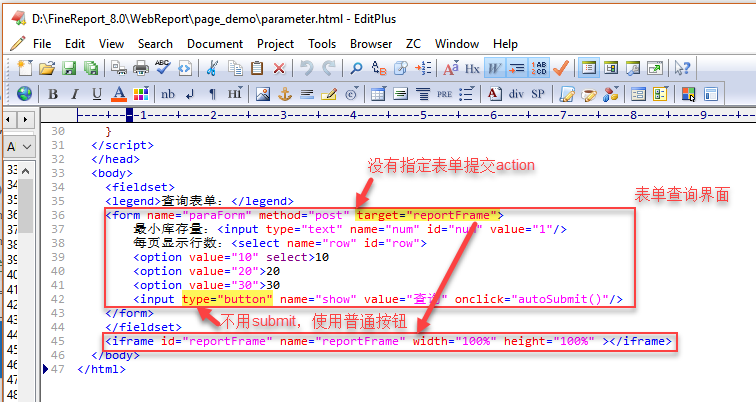Click line number 36 in gutter
This screenshot has width=756, height=402.
(x=58, y=215)
